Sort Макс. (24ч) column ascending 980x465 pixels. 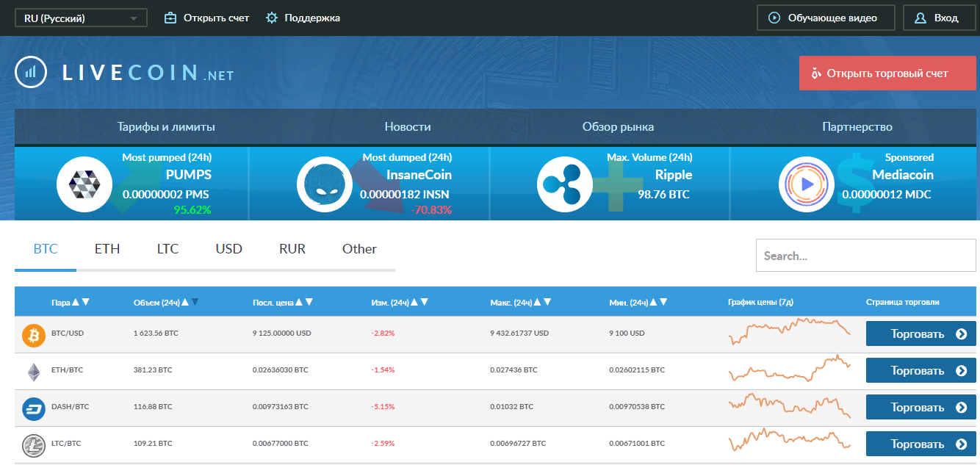coord(537,302)
